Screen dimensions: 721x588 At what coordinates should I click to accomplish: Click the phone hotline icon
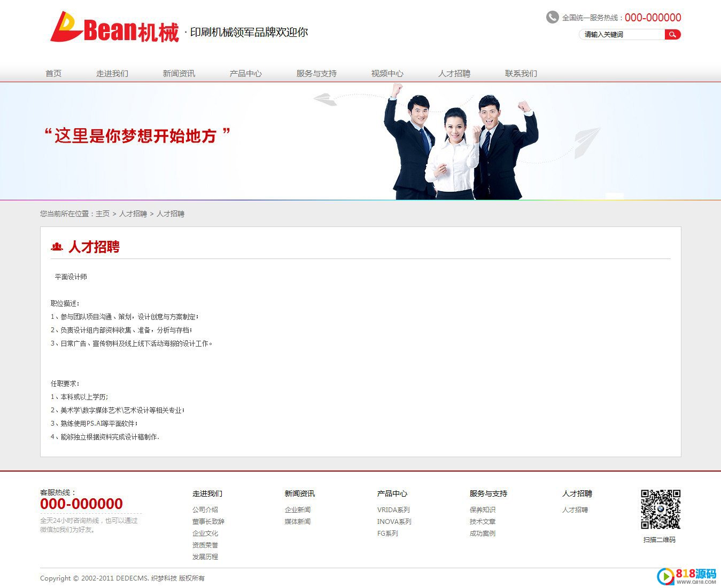coord(552,18)
